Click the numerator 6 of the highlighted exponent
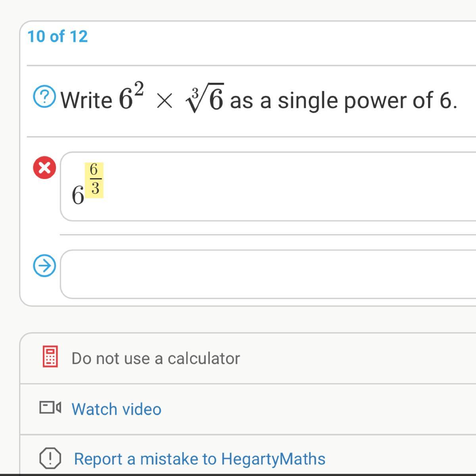Screen dimensions: 476x476 point(94,169)
